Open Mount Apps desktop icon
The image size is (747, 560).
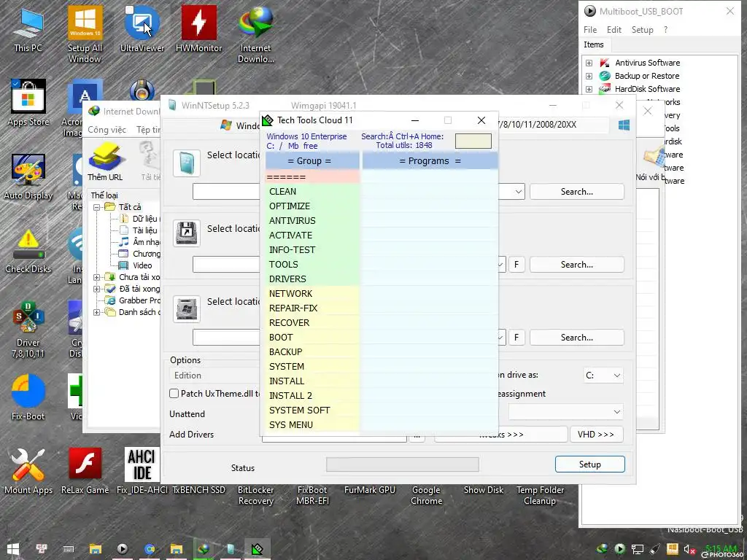point(28,472)
